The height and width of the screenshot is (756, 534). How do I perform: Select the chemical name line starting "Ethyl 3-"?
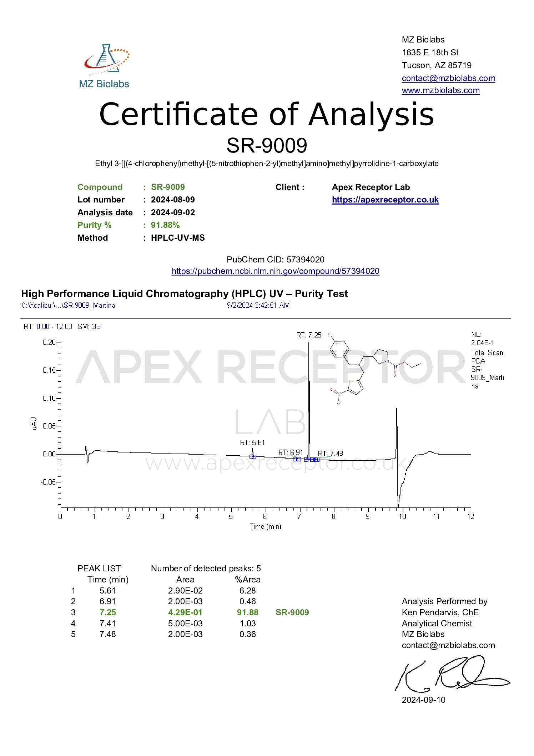(x=267, y=164)
